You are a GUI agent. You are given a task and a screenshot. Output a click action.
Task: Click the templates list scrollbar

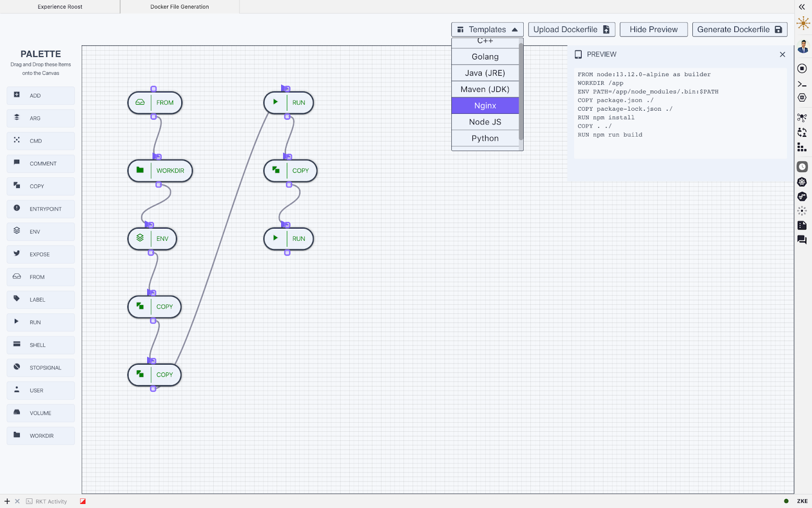[x=521, y=91]
